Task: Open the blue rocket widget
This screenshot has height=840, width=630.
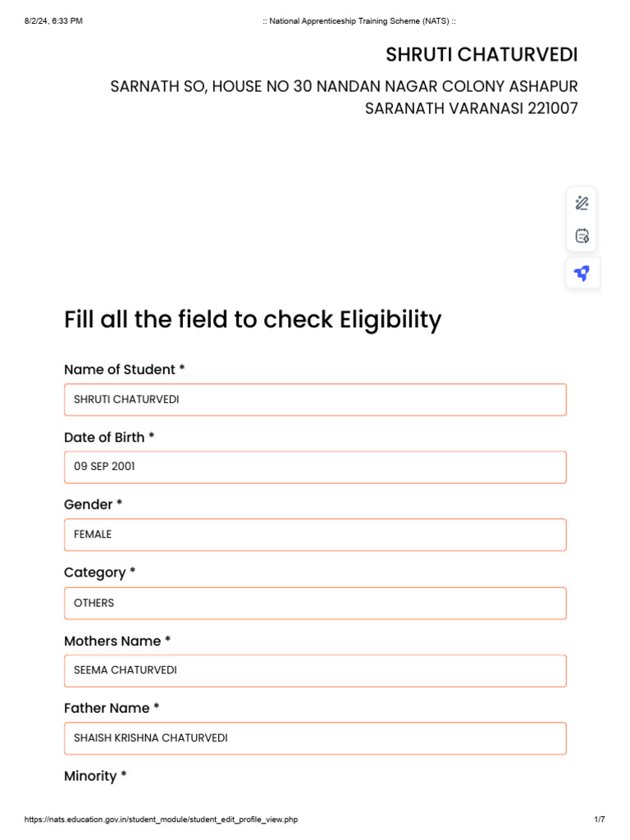Action: [582, 273]
